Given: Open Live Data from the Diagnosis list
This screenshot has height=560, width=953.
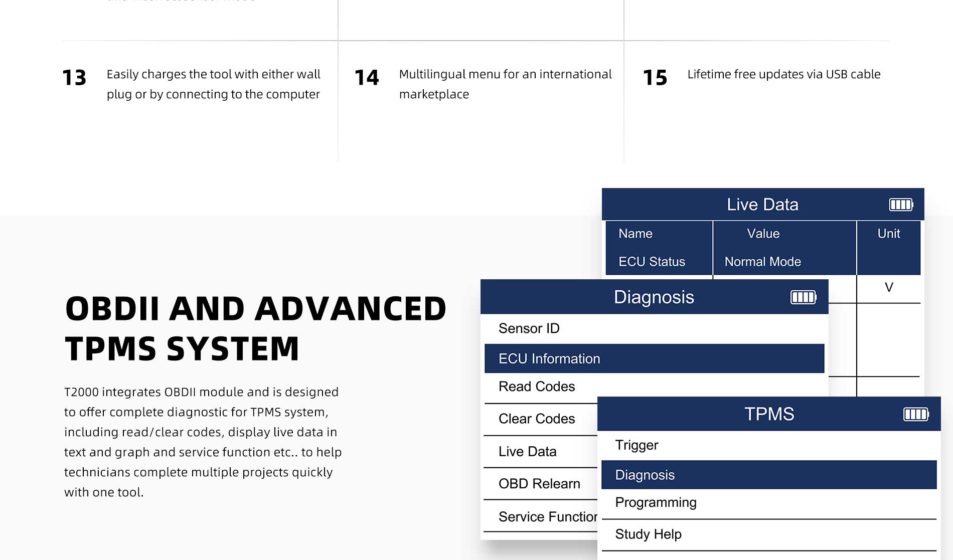Looking at the screenshot, I should tap(527, 452).
